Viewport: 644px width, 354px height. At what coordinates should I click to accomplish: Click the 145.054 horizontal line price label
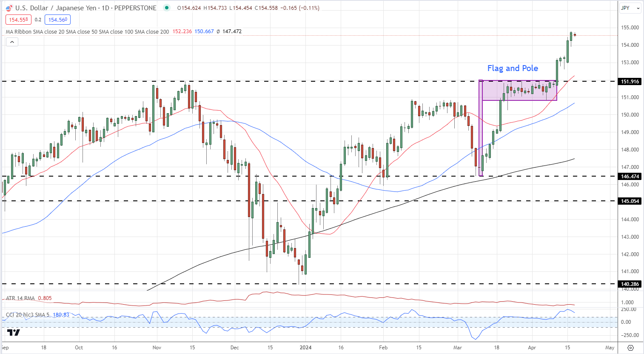pos(630,201)
